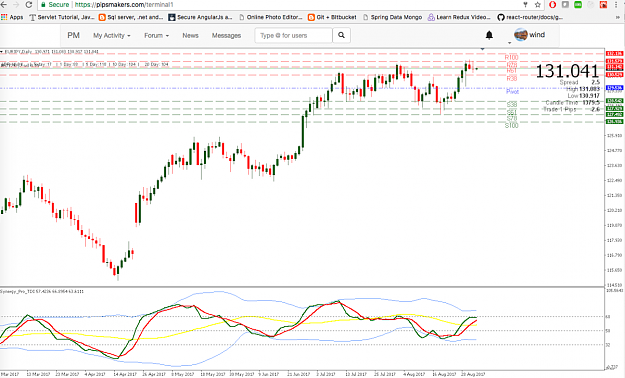Click the secure padlock icon in address bar
Screen dimensions: 625x378
[43, 5]
